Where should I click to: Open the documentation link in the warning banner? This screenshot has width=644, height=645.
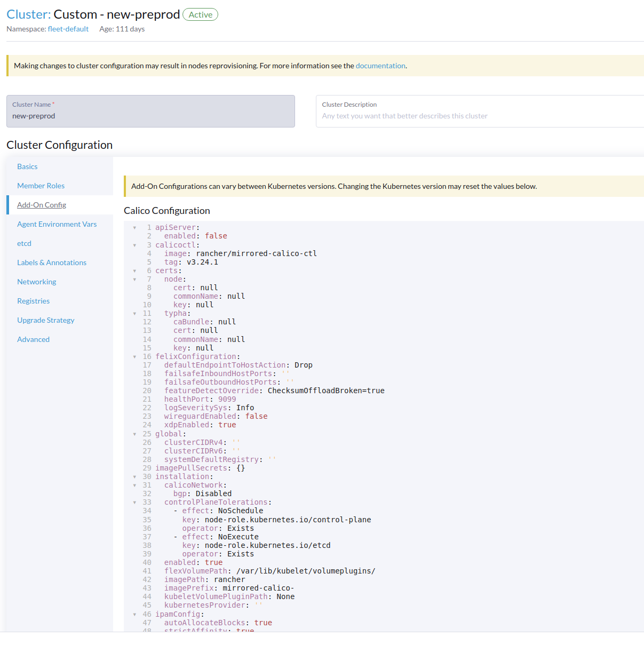pos(380,65)
